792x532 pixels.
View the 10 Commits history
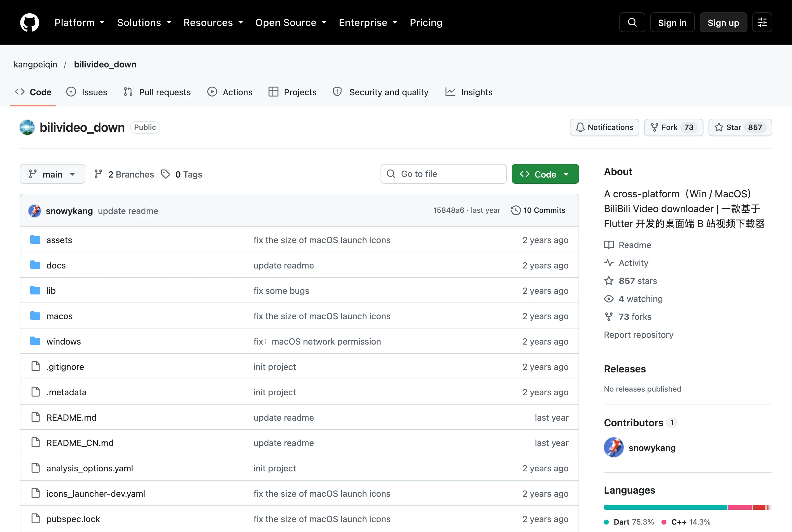coord(538,210)
